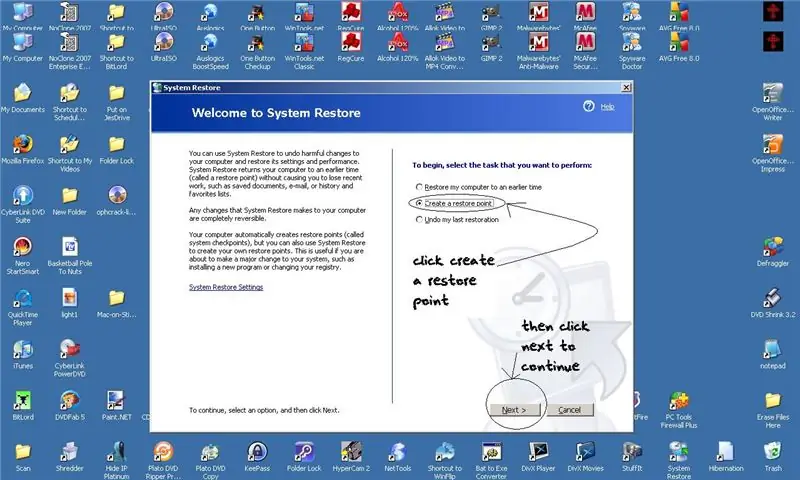
Task: Open OpenOffice Writer desktop icon
Action: (772, 94)
